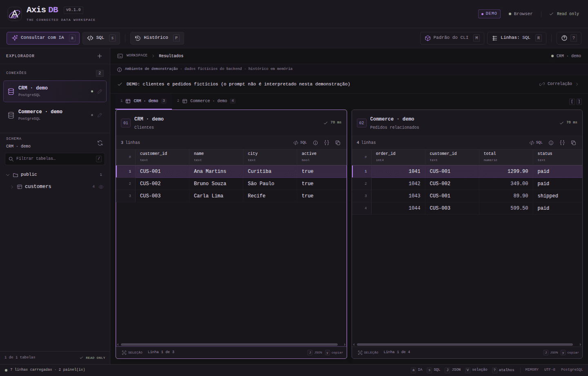Image resolution: width=588 pixels, height=376 pixels.
Task: Show SQL for the Pedidos relacionados panel
Action: 536,143
